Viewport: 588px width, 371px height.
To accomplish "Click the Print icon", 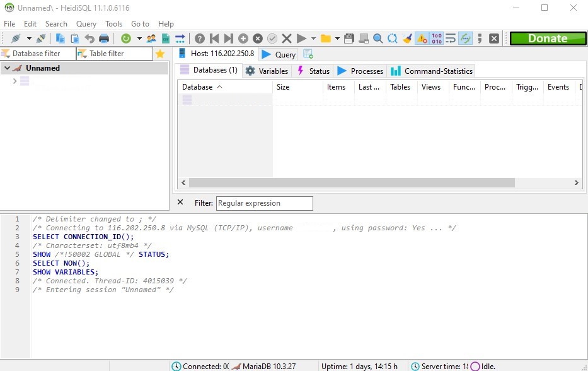I will click(104, 38).
